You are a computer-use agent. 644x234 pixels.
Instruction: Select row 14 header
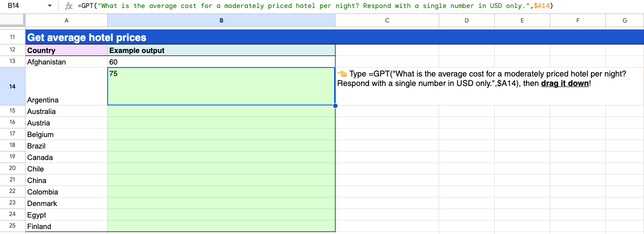click(x=12, y=86)
